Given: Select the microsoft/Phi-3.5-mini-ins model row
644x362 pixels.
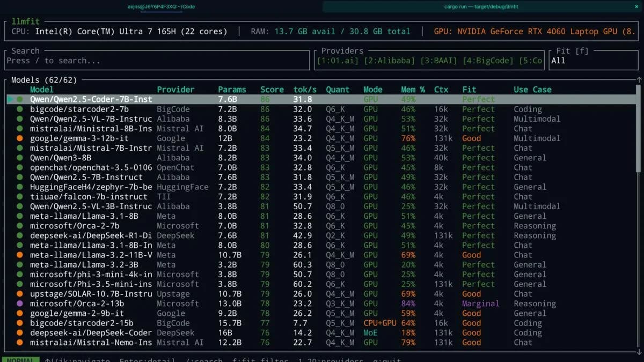Looking at the screenshot, I should tap(320, 284).
